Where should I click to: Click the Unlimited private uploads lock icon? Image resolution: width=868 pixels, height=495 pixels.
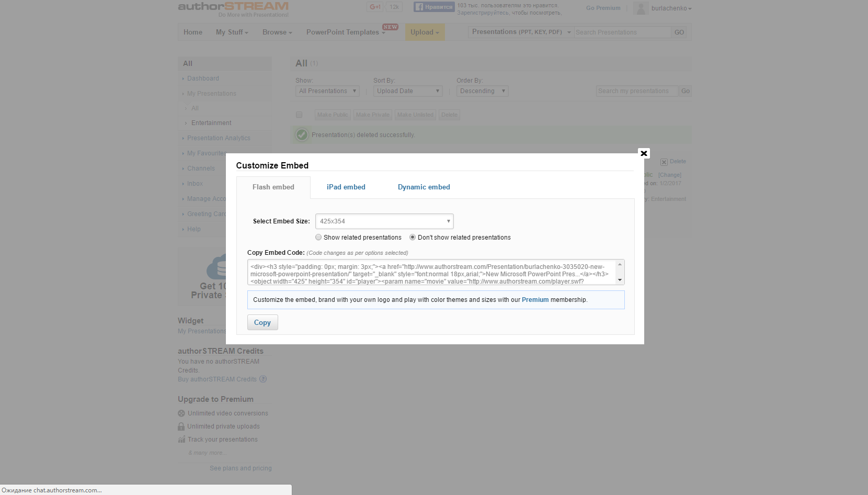click(x=181, y=426)
